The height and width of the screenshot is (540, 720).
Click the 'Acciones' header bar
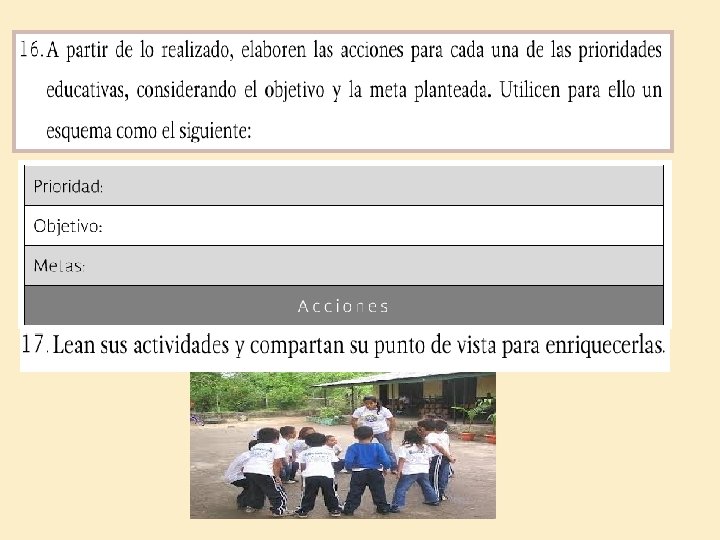[x=344, y=305]
